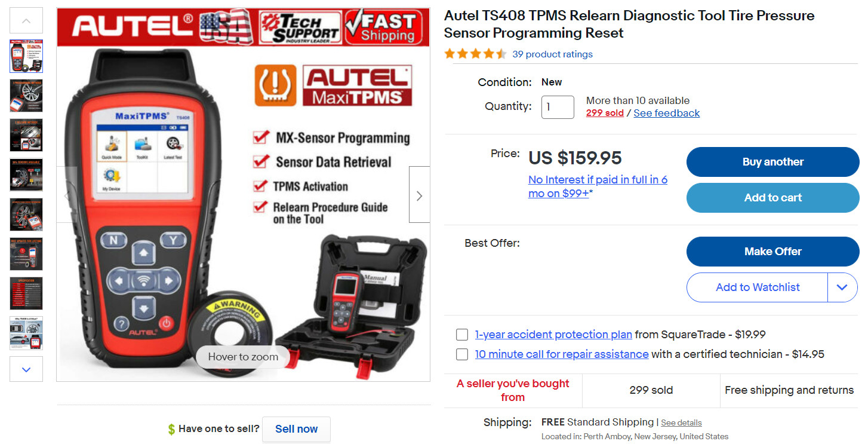Select the second thumbnail with tire image
The image size is (868, 444).
(26, 96)
